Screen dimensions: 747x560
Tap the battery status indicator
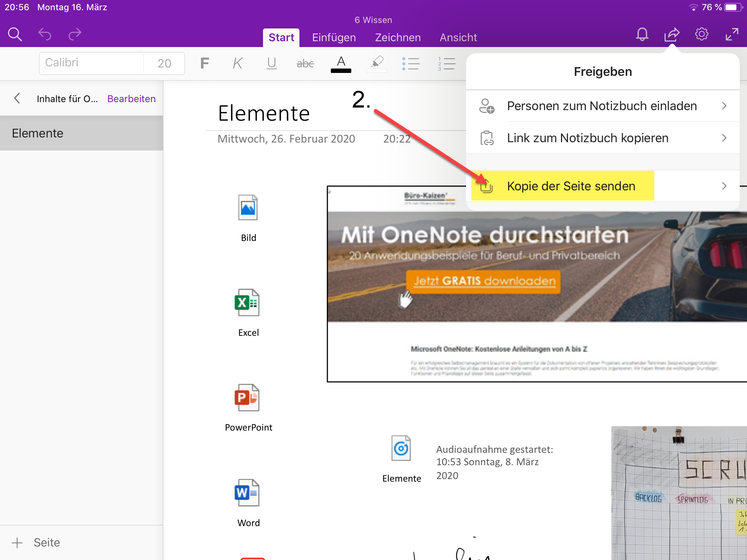click(x=733, y=7)
